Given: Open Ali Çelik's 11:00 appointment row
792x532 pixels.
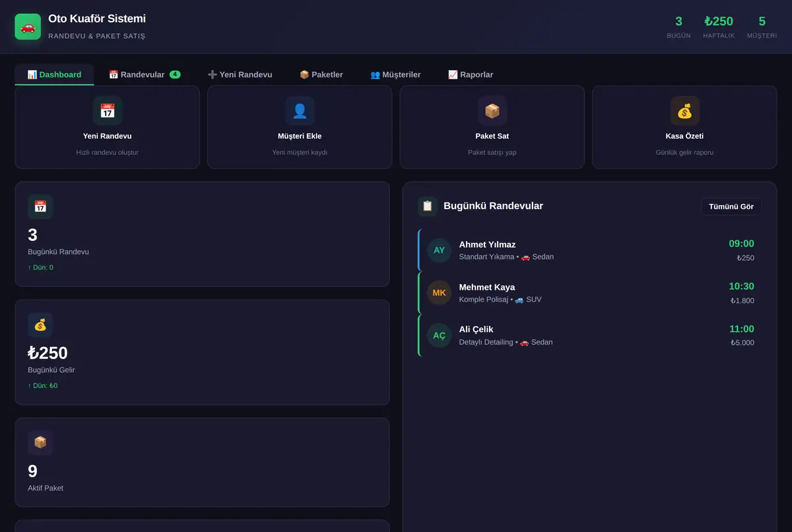Looking at the screenshot, I should [x=590, y=335].
